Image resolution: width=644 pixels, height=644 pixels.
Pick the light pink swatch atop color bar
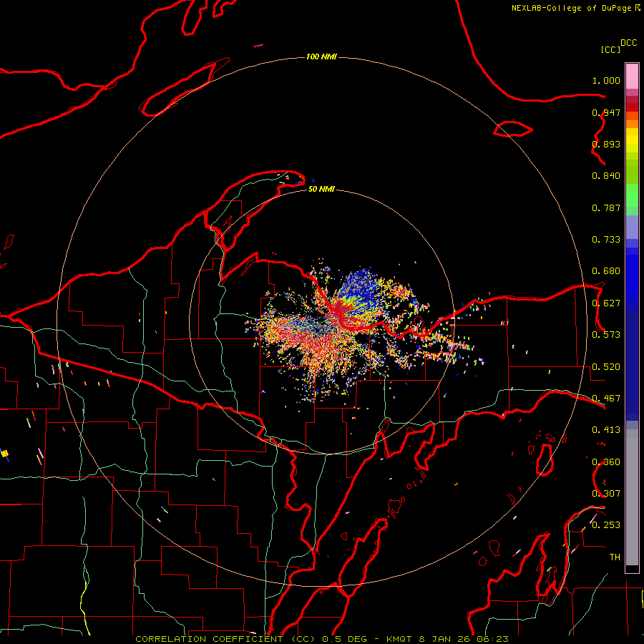pyautogui.click(x=632, y=76)
